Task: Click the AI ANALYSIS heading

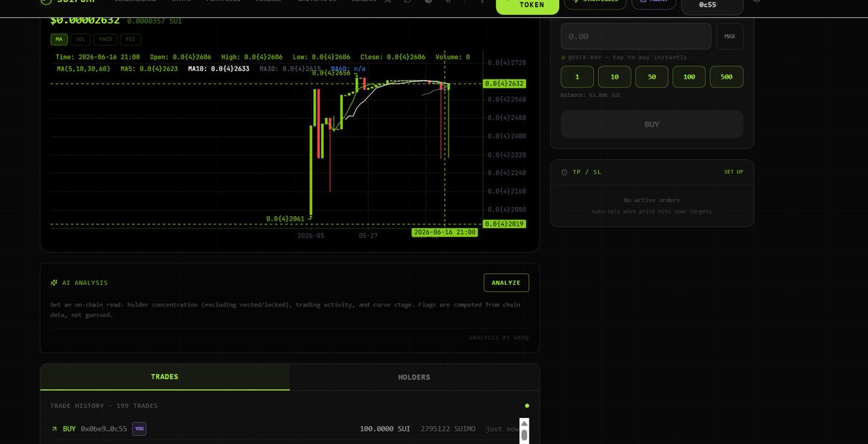Action: (x=85, y=283)
